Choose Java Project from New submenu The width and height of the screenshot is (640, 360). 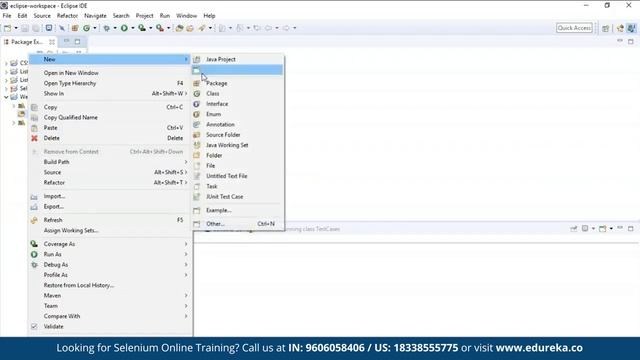(x=238, y=60)
